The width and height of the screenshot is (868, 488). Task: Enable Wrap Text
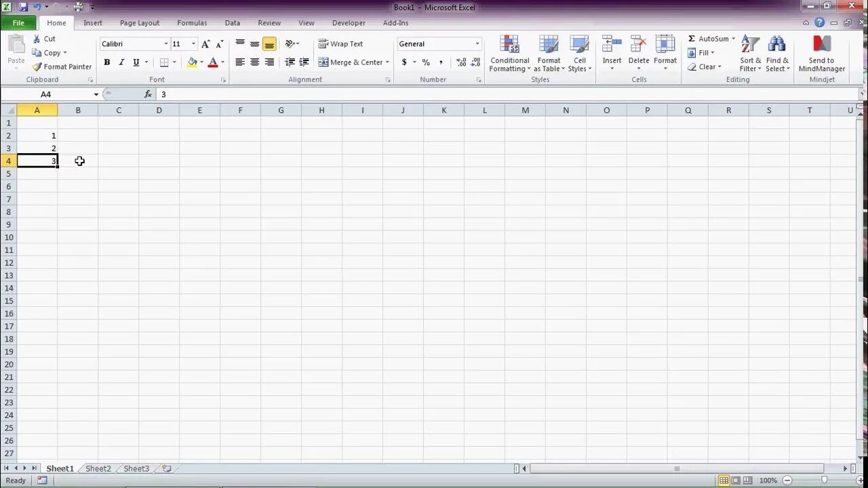(x=341, y=44)
